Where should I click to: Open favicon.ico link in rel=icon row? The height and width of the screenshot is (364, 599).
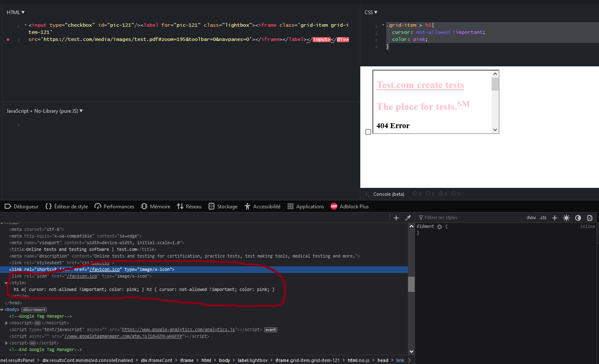[82, 276]
